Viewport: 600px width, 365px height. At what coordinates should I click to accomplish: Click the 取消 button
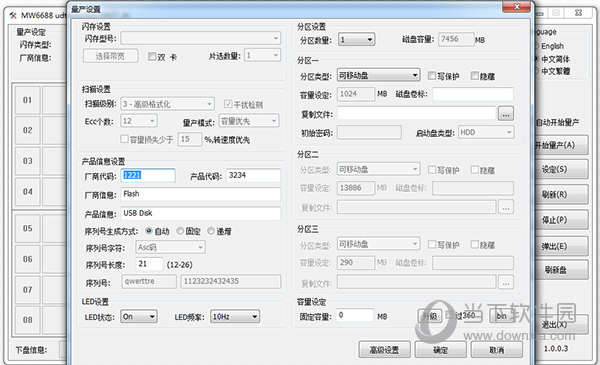coord(497,349)
